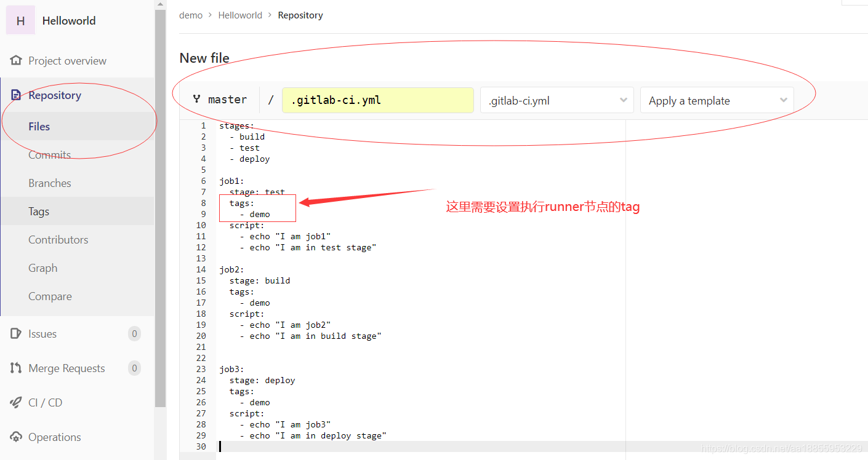The height and width of the screenshot is (460, 868).
Task: Click the New file heading
Action: pyautogui.click(x=204, y=58)
